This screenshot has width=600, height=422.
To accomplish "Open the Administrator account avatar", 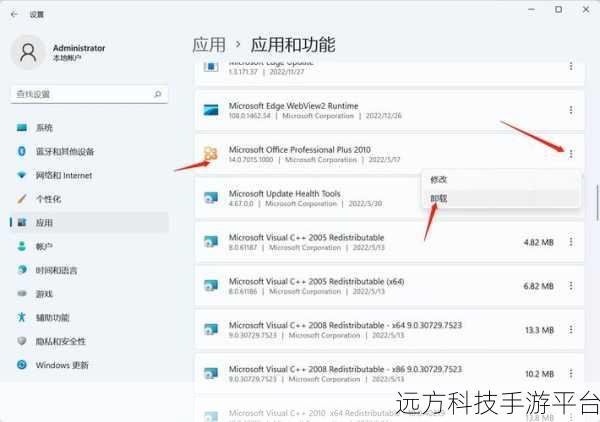I will (x=28, y=52).
